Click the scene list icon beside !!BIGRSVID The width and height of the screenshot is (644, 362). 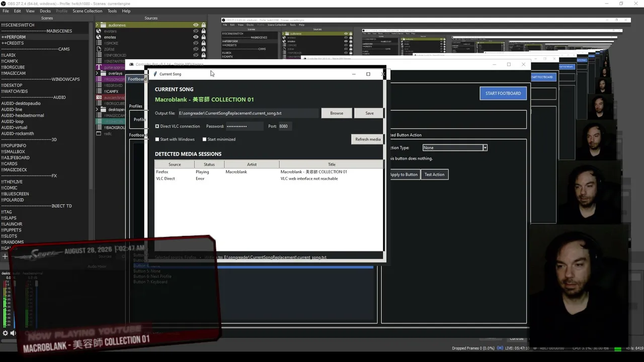(99, 85)
